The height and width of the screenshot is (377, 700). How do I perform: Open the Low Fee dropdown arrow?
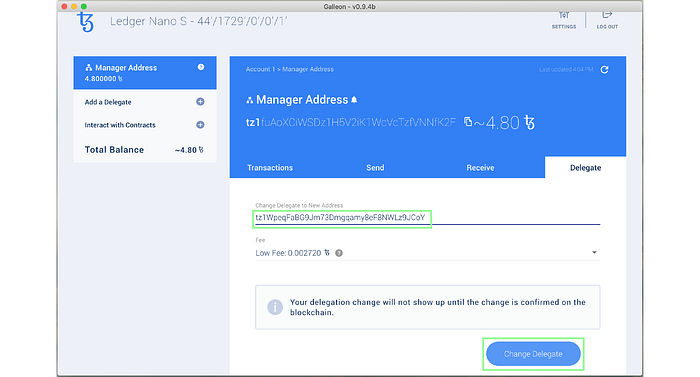[594, 252]
